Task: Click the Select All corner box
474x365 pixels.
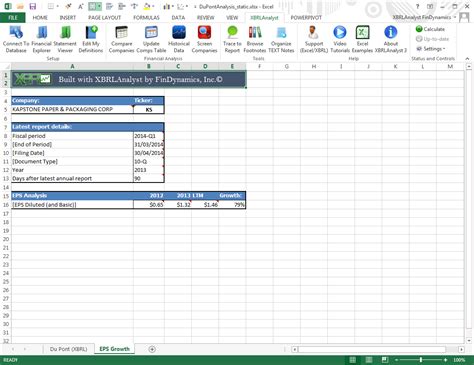Action: [x=6, y=66]
